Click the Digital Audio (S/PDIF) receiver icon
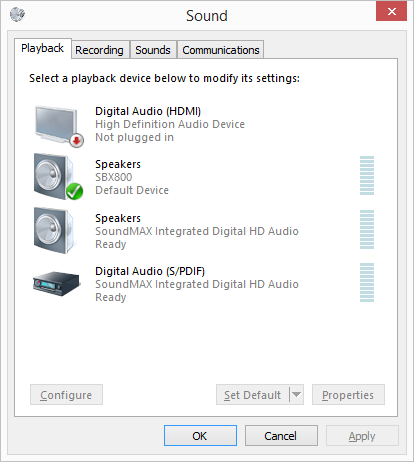 pos(57,283)
